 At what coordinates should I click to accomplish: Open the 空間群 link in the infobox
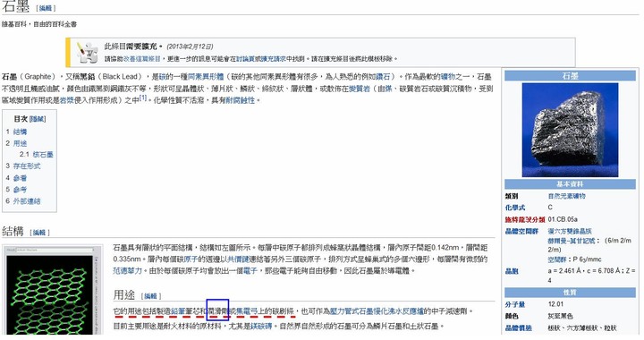[x=557, y=259]
